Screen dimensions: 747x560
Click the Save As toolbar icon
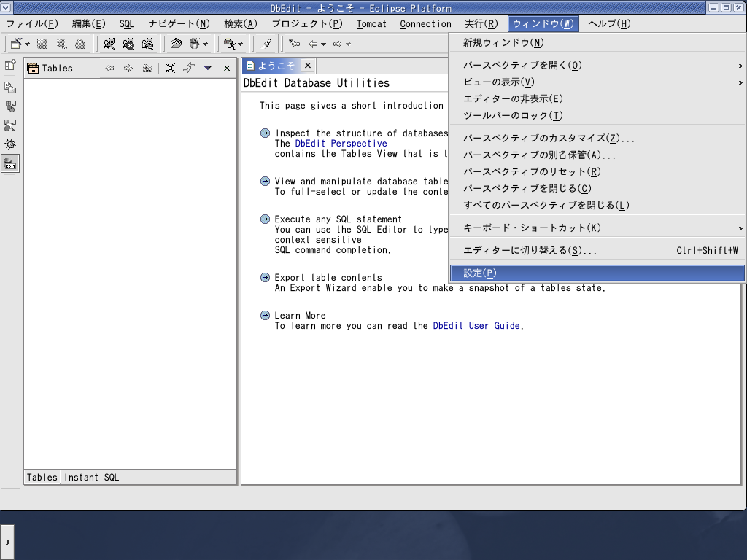tap(61, 44)
